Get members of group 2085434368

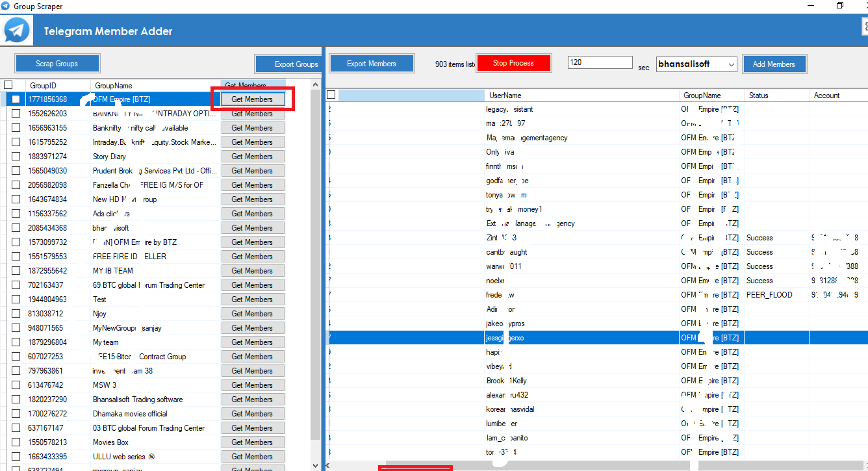coord(253,228)
